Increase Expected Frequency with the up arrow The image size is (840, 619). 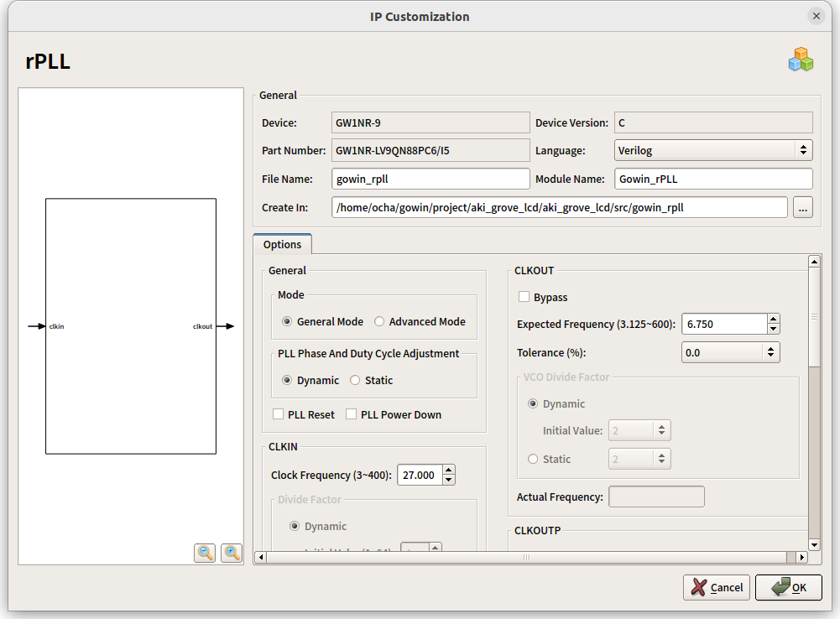click(773, 319)
